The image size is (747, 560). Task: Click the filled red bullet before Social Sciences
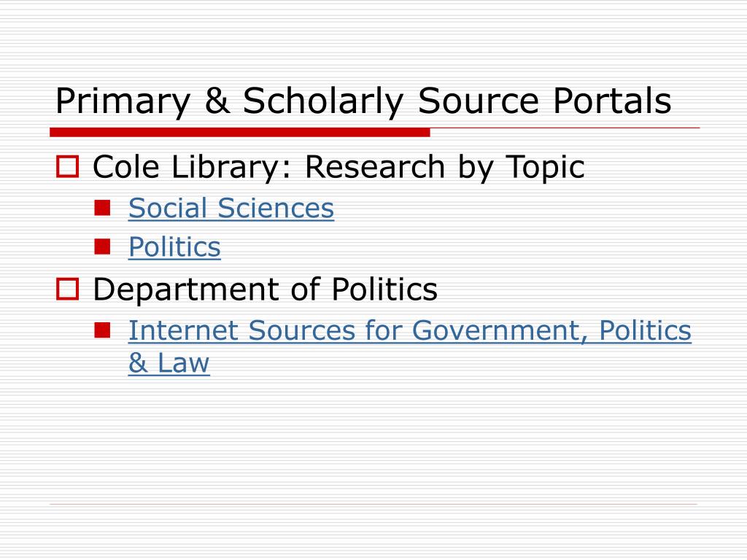[102, 208]
